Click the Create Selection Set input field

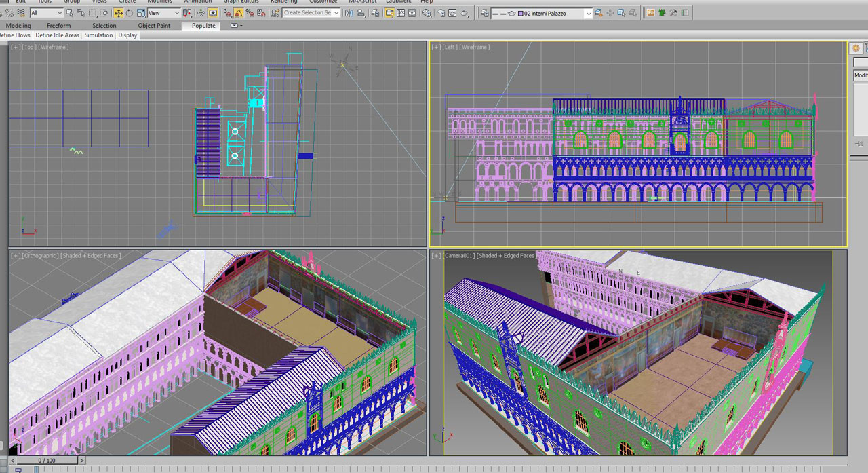click(x=307, y=13)
